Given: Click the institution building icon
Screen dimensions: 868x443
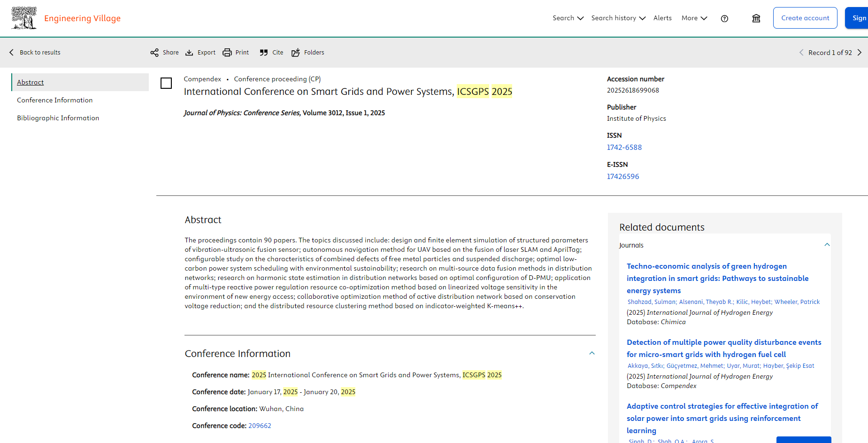Looking at the screenshot, I should click(x=756, y=18).
